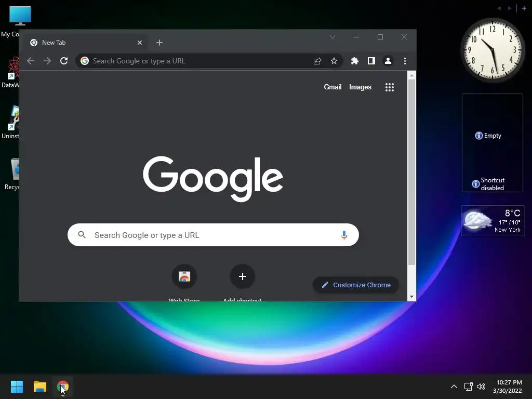Click the Chrome forward navigation arrow

(47, 61)
